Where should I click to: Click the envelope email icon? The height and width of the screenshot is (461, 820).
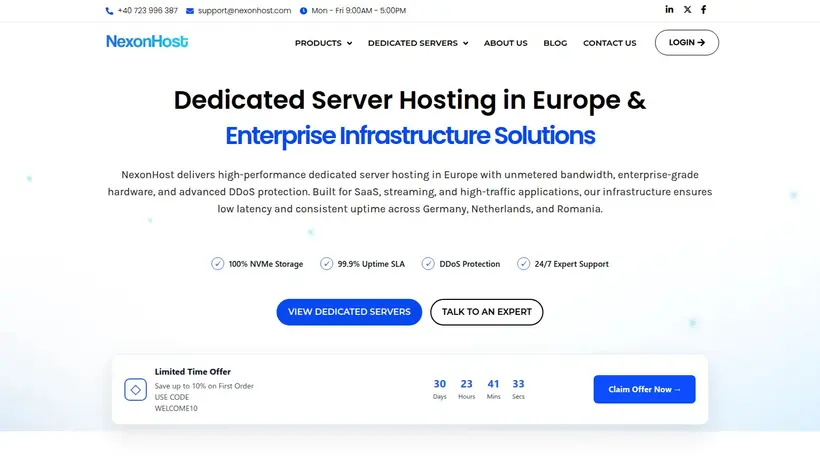190,10
